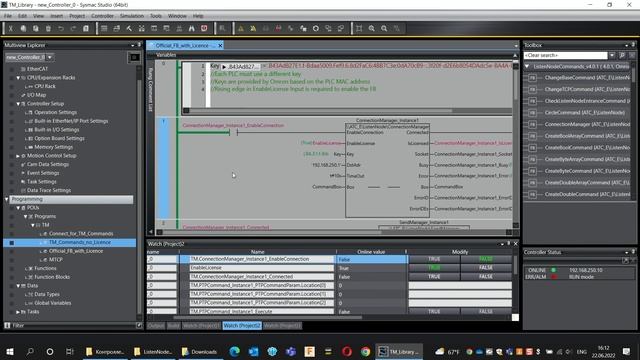This screenshot has width=640, height=360.
Task: Open the Controller menu
Action: (102, 16)
